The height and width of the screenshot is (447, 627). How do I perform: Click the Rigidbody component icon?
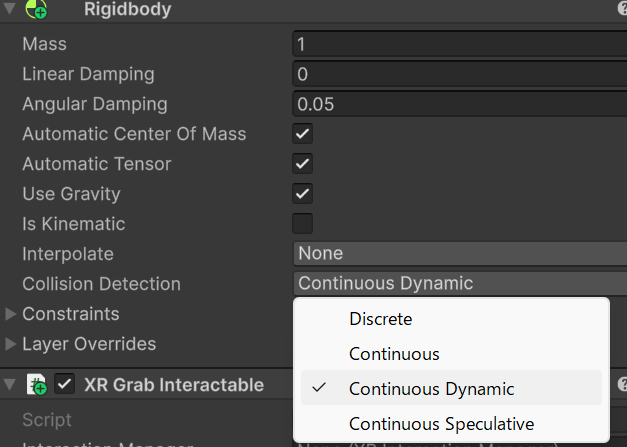tap(36, 11)
